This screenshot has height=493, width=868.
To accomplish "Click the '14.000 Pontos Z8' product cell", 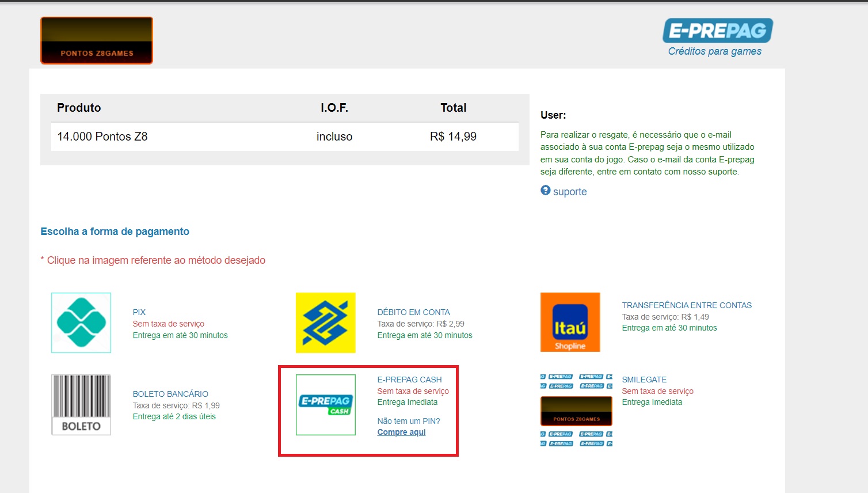I will tap(102, 136).
